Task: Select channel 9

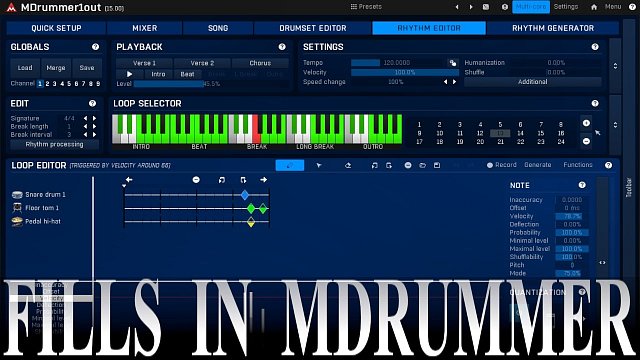Action: click(x=98, y=84)
